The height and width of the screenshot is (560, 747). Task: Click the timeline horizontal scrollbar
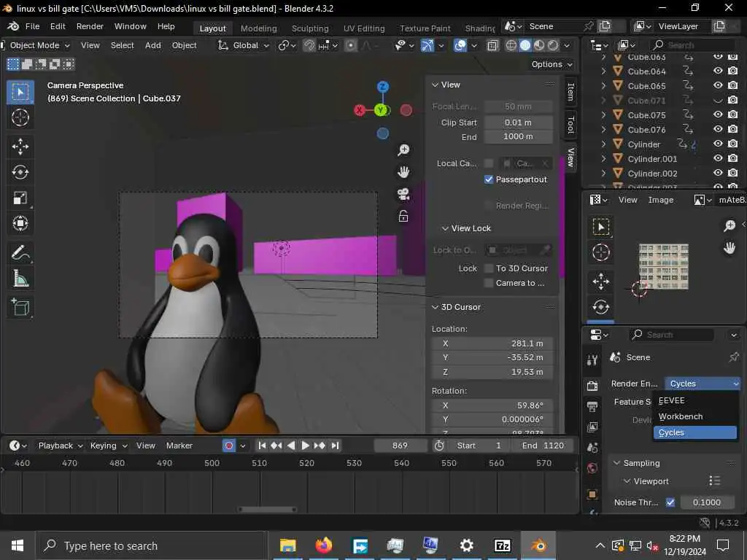(267, 509)
